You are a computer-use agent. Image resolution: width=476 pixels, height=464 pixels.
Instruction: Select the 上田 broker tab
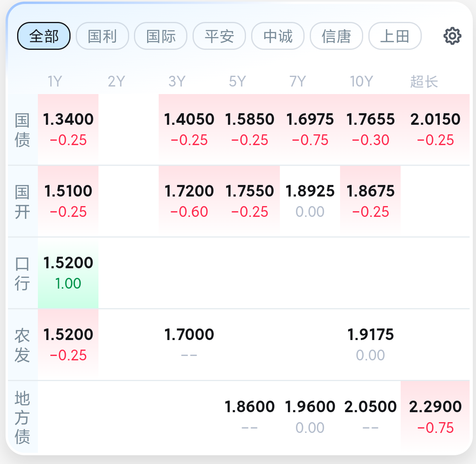coord(395,36)
